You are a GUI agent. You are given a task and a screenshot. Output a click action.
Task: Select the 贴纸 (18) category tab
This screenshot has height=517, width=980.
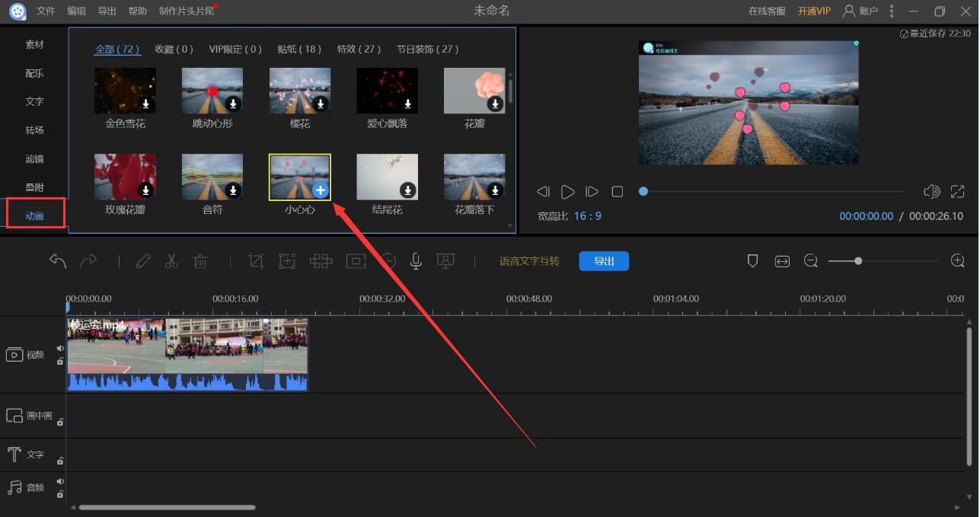[x=300, y=49]
